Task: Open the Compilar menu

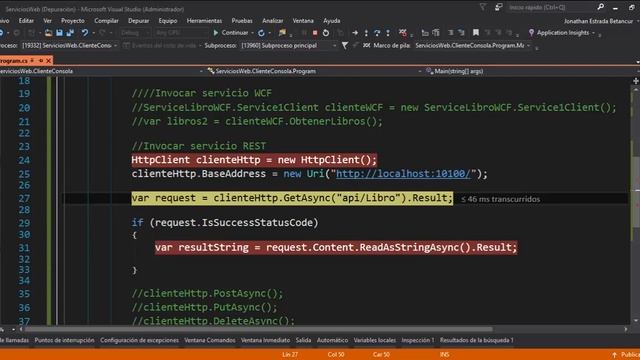Action: point(106,20)
